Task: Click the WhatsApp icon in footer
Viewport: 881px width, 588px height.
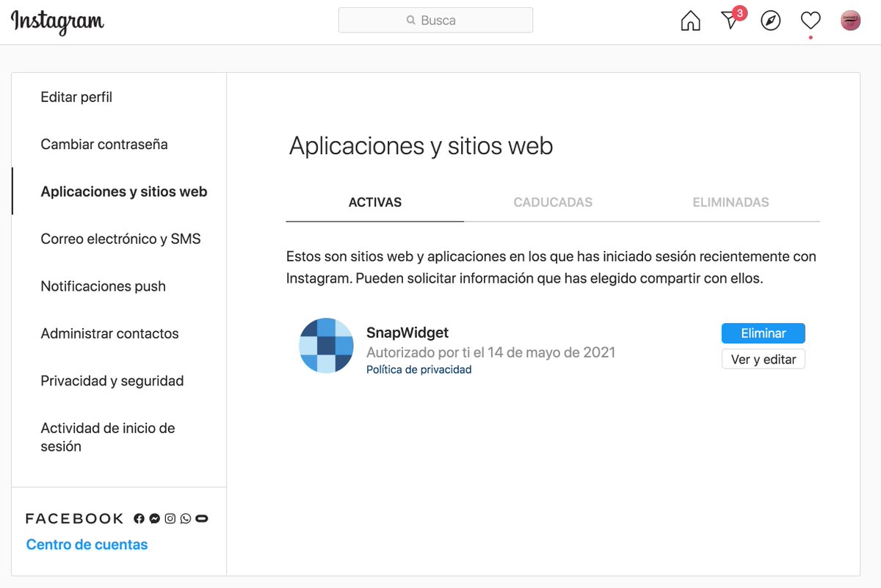Action: [185, 518]
